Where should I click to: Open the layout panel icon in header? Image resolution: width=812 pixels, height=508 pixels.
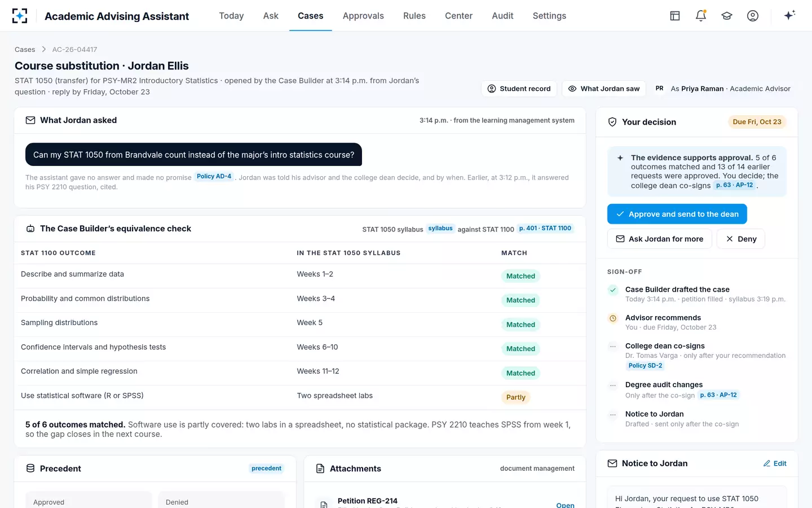click(675, 16)
